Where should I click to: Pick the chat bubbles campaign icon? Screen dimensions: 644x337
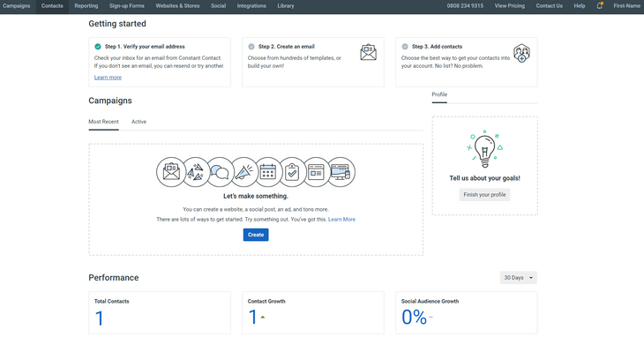point(220,172)
